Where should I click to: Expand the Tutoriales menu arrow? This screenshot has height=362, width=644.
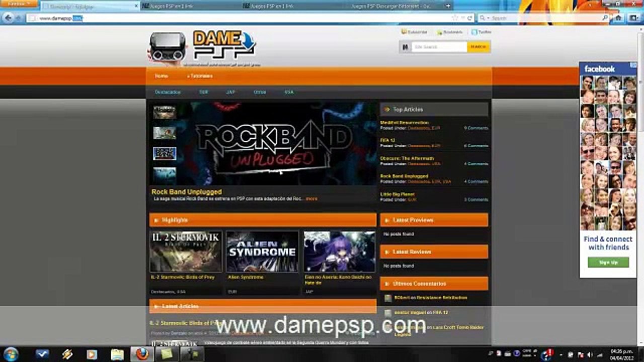(188, 76)
